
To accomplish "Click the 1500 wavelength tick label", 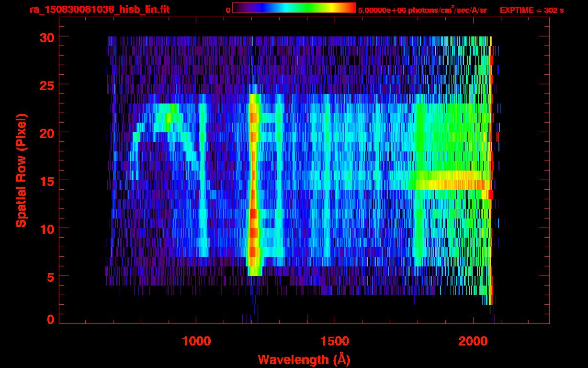I will point(334,341).
